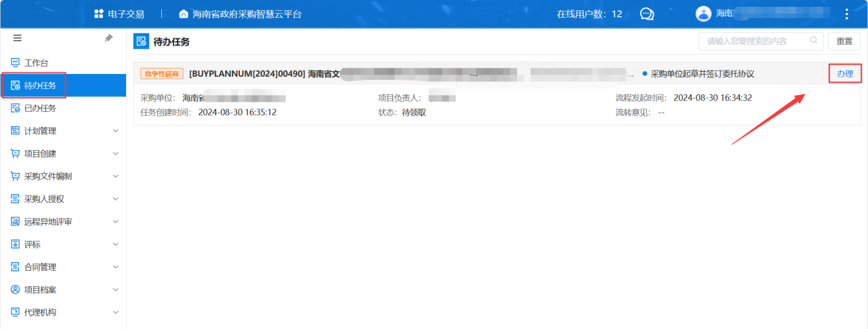Expand 代理机构 chevron
Image resolution: width=868 pixels, height=329 pixels.
tap(115, 313)
